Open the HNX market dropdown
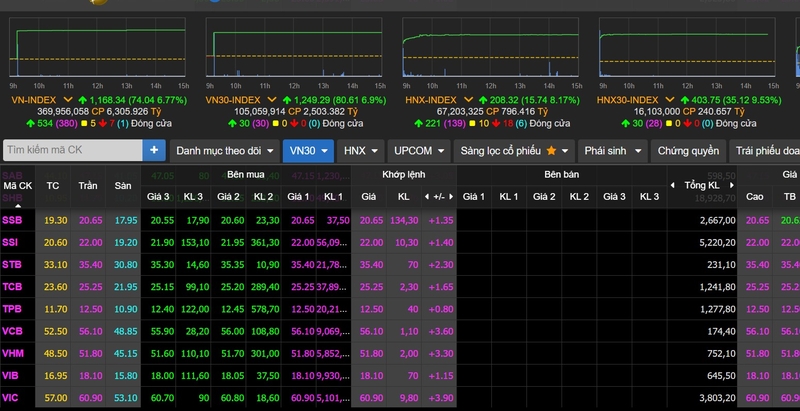This screenshot has width=800, height=411. pos(360,151)
